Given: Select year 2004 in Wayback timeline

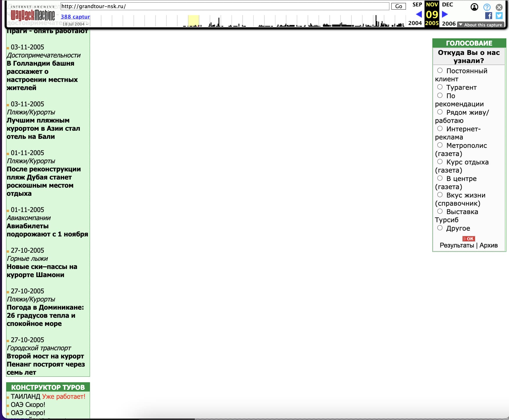Looking at the screenshot, I should coord(415,23).
